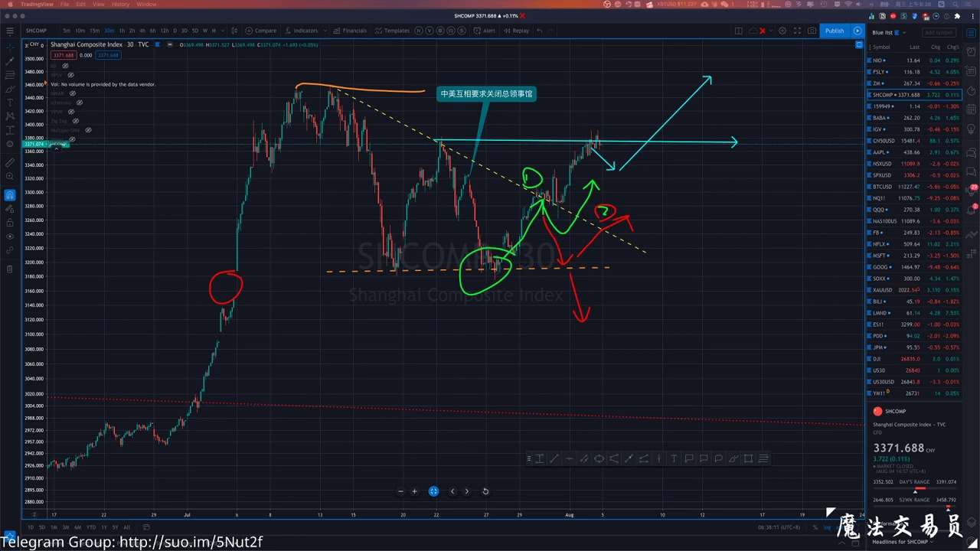Enter fullscreen mode icon
Screen dimensions: 980x551
[797, 31]
